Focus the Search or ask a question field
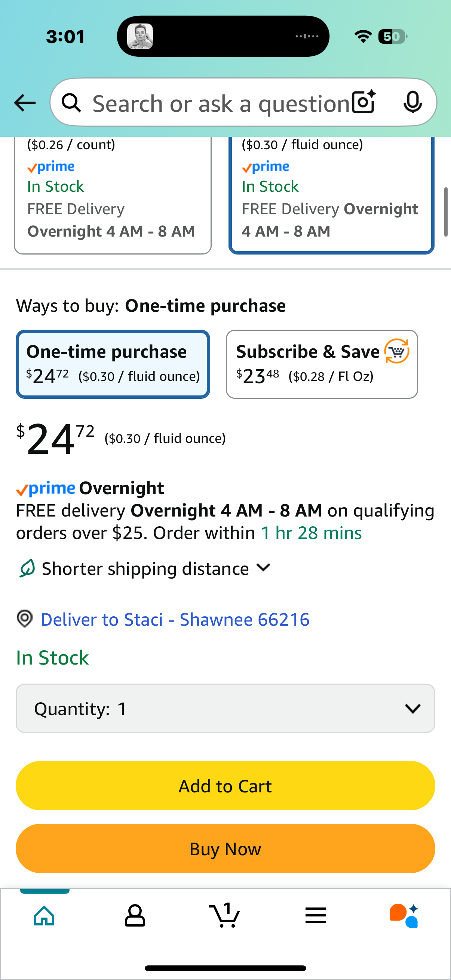The image size is (451, 980). click(221, 103)
